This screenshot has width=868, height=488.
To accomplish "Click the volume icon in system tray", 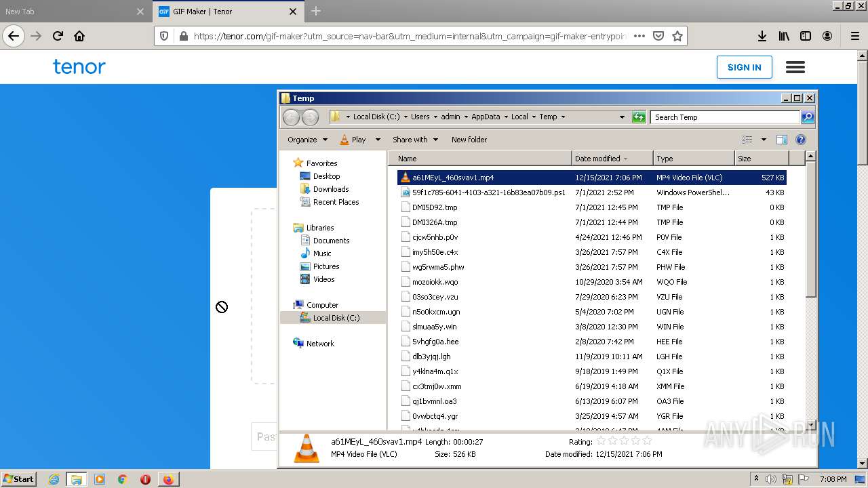I will point(772,479).
